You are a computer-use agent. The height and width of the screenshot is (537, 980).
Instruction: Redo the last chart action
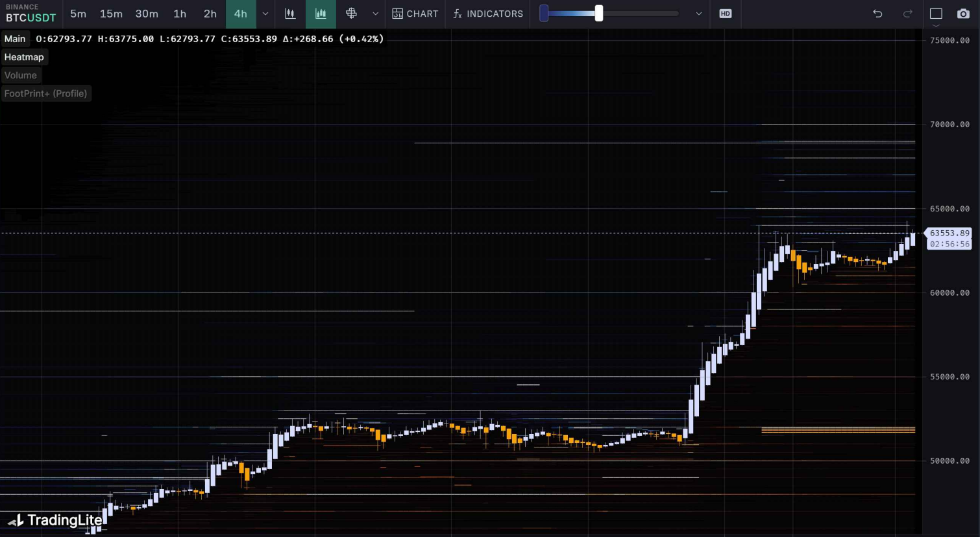[x=907, y=14]
